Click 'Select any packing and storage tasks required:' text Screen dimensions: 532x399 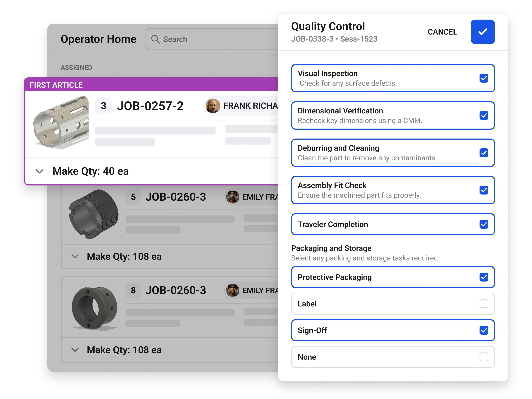tap(365, 258)
